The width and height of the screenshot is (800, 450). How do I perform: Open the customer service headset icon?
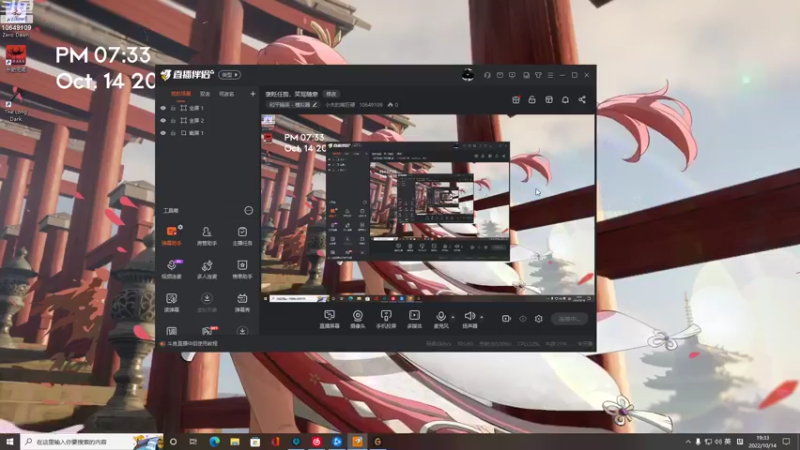(487, 75)
